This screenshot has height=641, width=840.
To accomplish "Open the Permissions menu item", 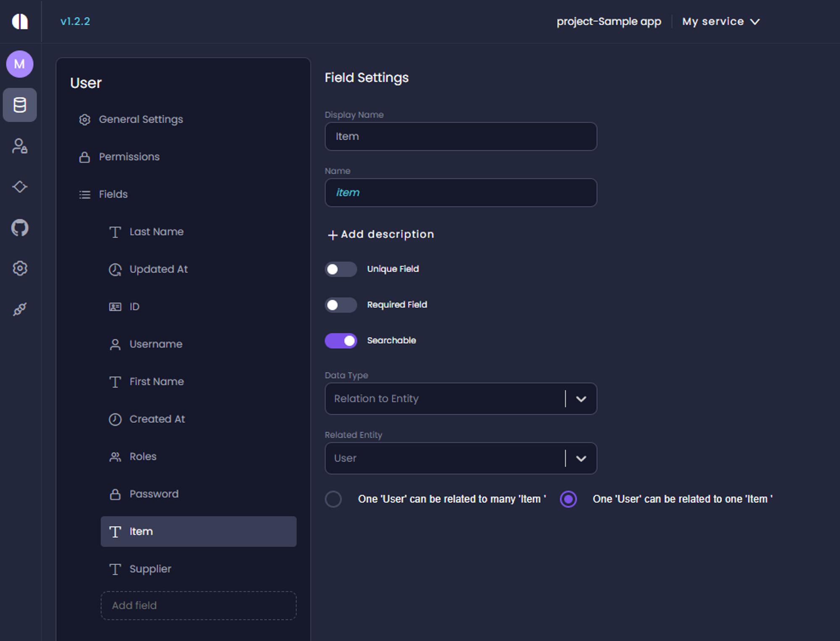I will point(129,157).
